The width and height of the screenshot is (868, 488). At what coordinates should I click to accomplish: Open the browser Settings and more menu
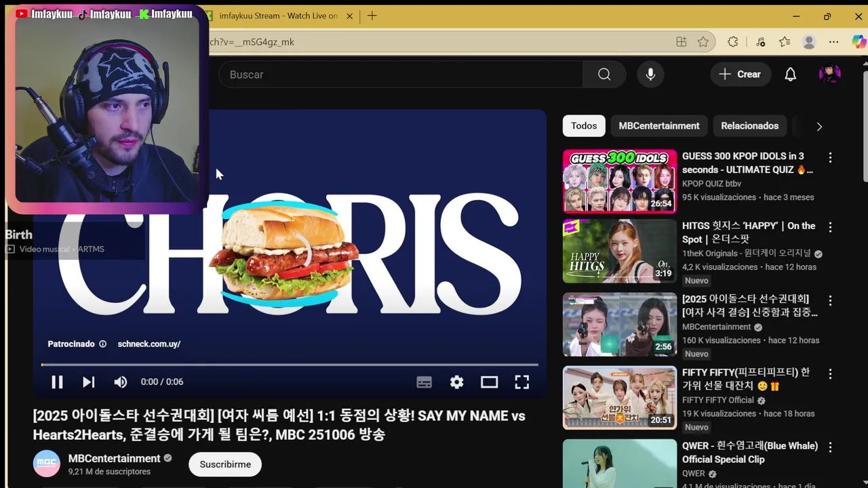834,42
